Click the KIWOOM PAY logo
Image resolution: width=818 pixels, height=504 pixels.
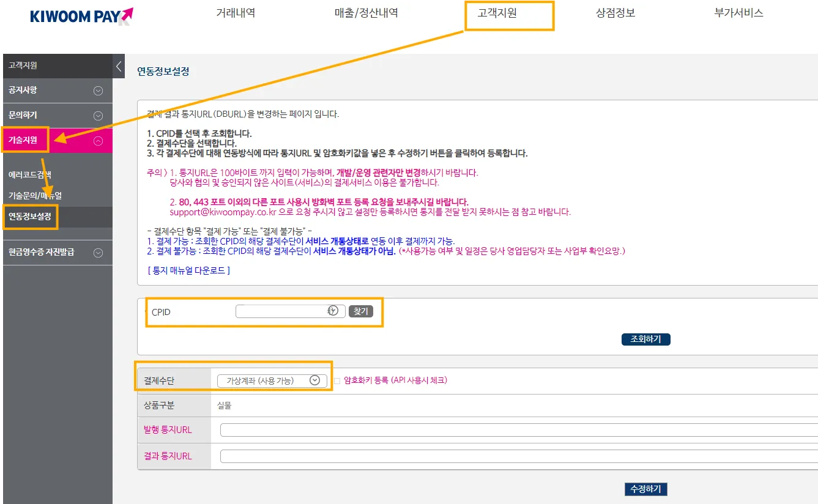[81, 15]
